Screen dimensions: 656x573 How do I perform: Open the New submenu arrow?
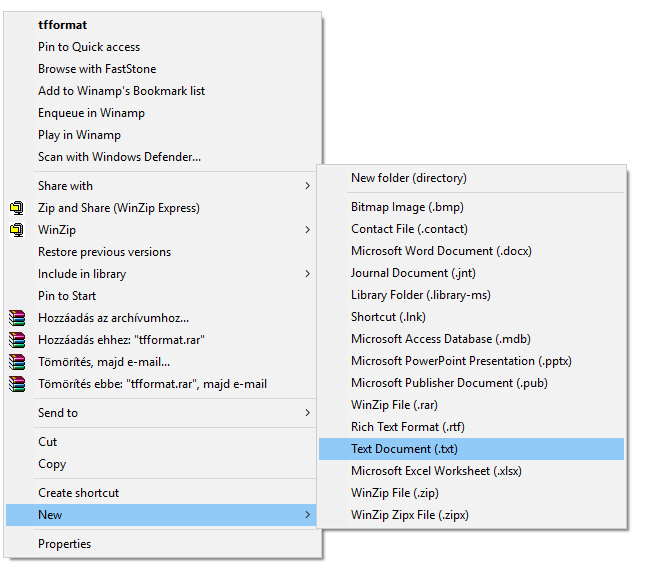(x=308, y=515)
